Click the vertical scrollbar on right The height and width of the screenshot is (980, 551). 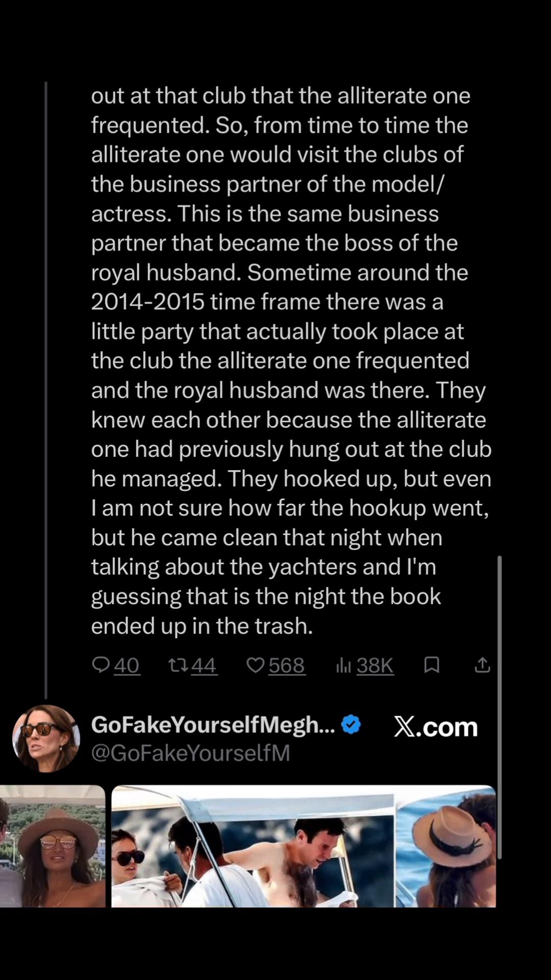499,707
